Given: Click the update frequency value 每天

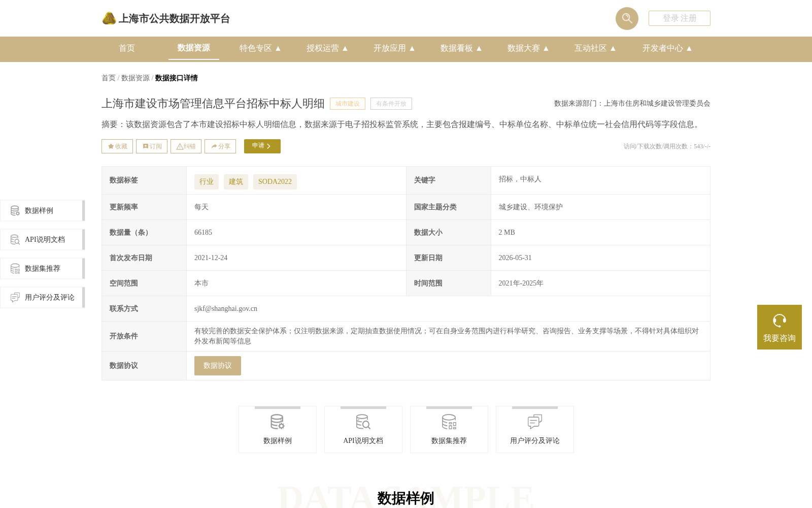Looking at the screenshot, I should tap(201, 207).
